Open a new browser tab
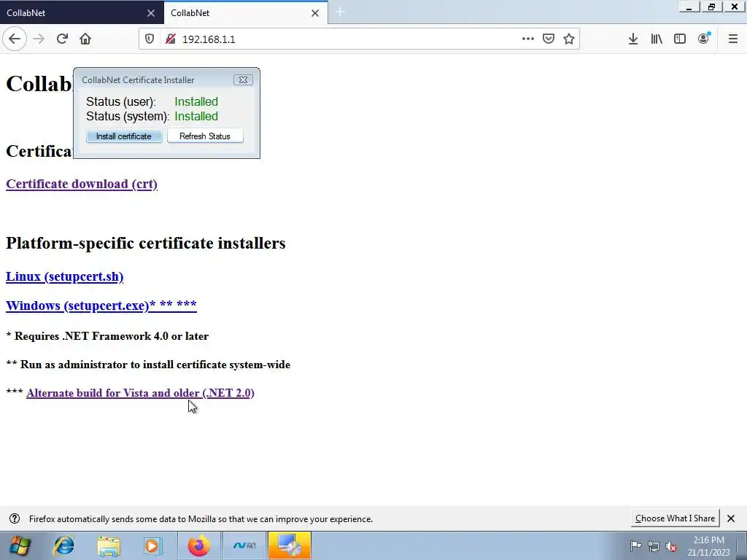This screenshot has width=747, height=560. 340,12
